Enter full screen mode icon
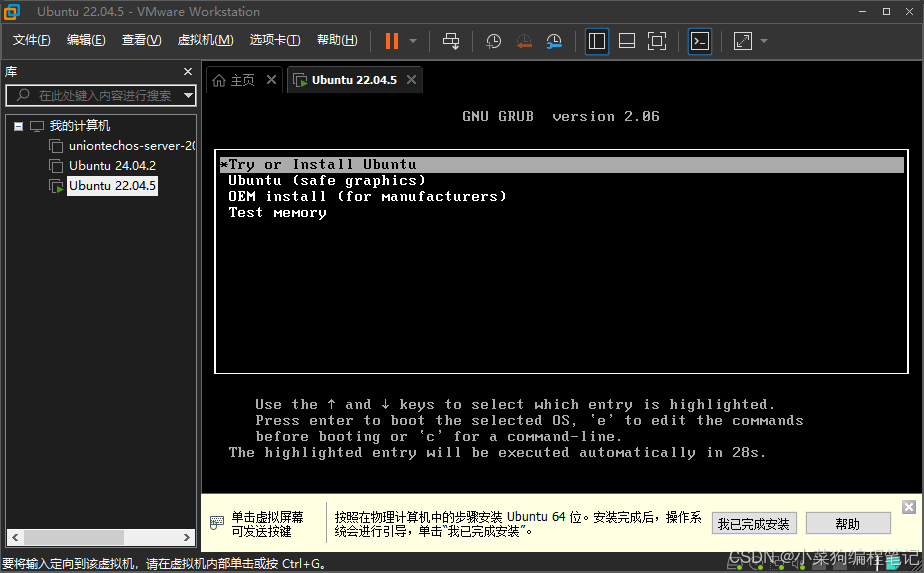 pyautogui.click(x=657, y=41)
